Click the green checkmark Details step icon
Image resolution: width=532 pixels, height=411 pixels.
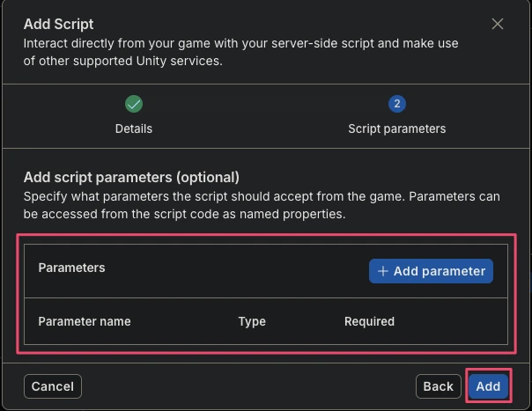pos(134,104)
